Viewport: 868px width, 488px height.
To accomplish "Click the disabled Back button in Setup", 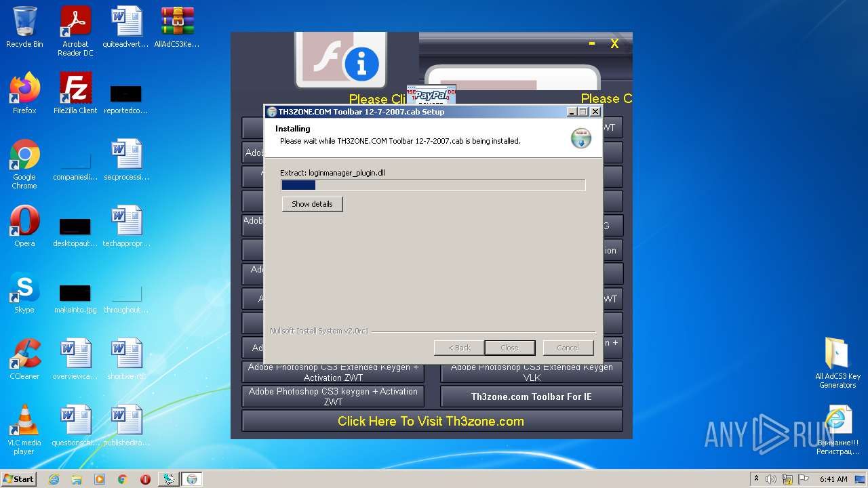I will (x=459, y=348).
